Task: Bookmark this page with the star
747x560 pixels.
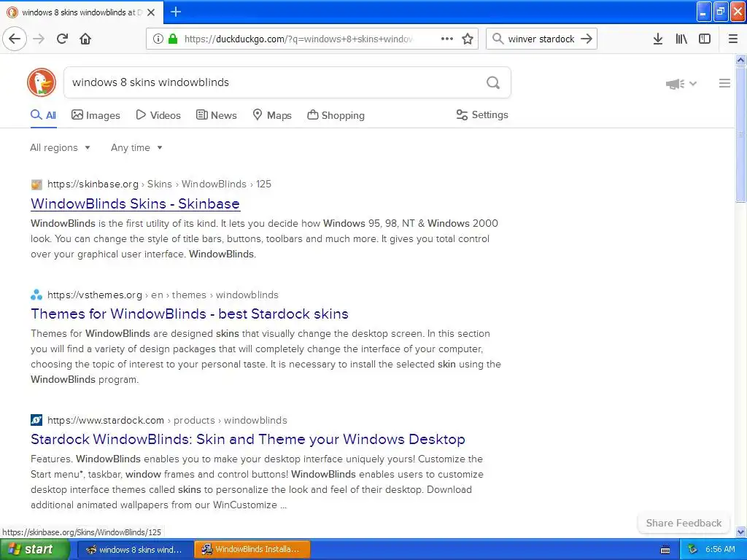Action: 468,39
